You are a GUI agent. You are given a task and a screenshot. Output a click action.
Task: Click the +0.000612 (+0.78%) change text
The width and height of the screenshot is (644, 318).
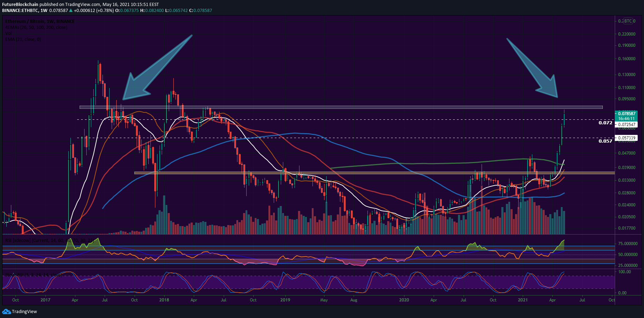[94, 11]
